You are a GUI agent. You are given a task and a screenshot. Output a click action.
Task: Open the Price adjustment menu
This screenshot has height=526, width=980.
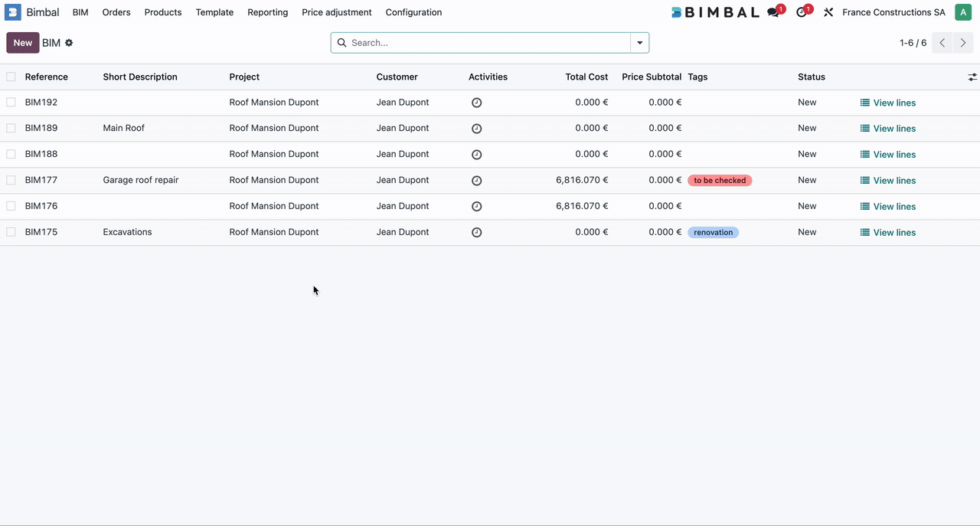coord(336,12)
